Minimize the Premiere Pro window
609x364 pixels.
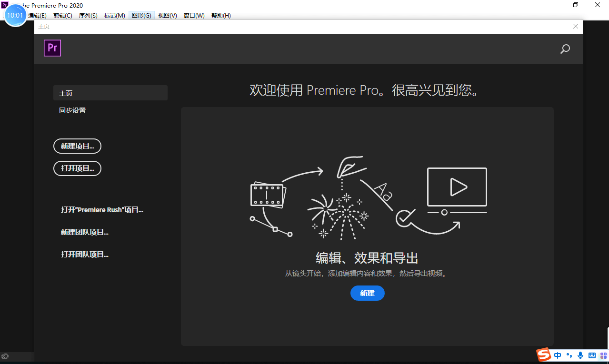pyautogui.click(x=555, y=5)
